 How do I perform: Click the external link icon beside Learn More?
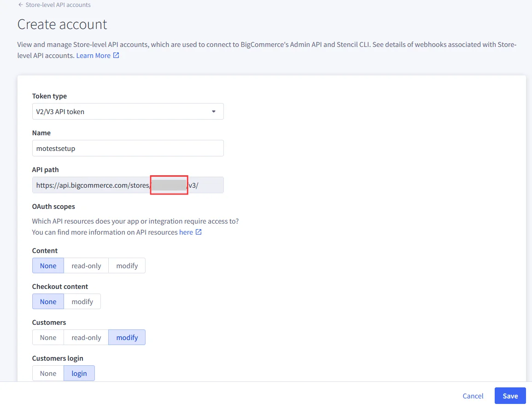click(x=116, y=55)
